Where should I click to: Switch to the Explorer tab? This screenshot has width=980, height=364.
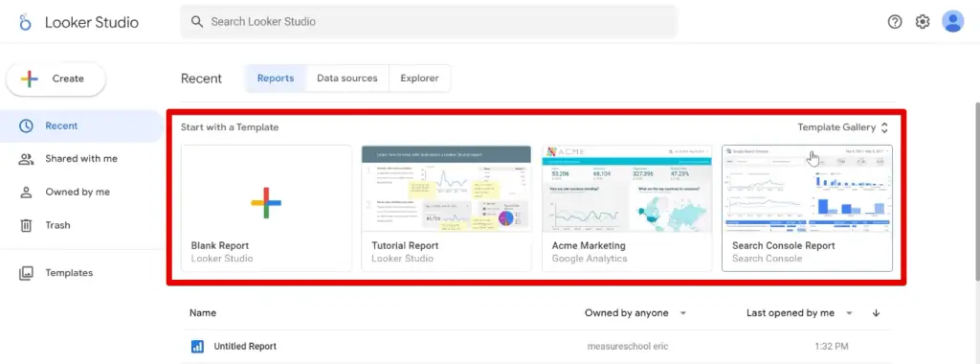419,79
